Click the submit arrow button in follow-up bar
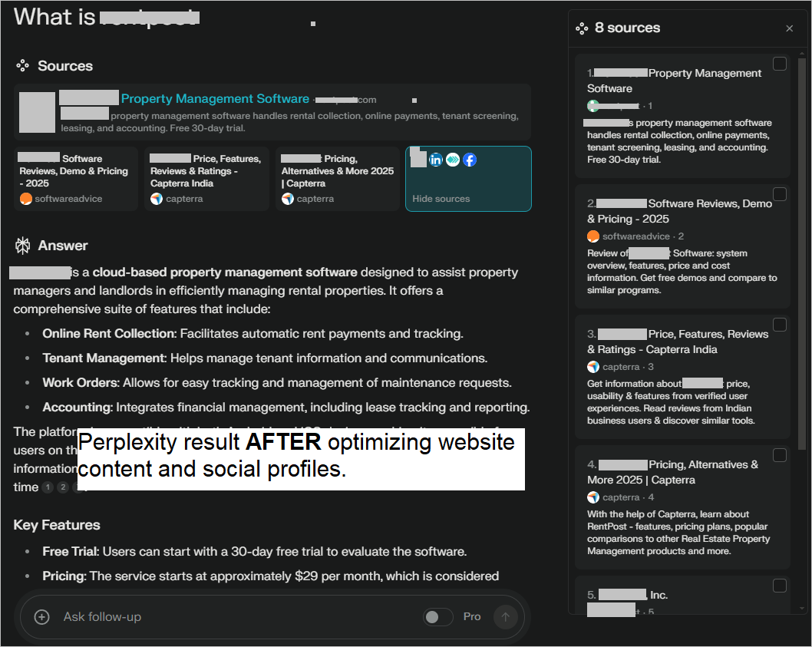This screenshot has width=812, height=647. pyautogui.click(x=506, y=617)
